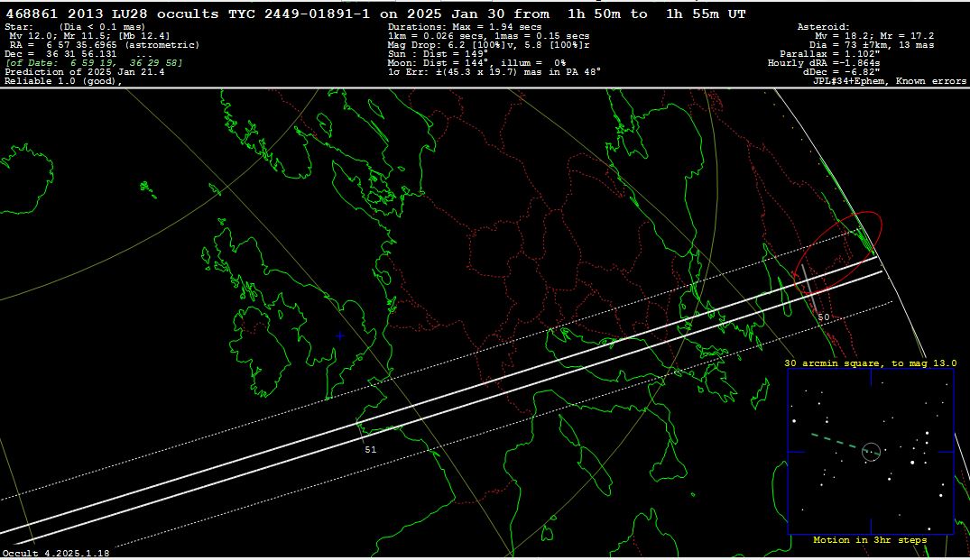The width and height of the screenshot is (970, 560).
Task: Click the Occult 4.2025.1.18 version text
Action: tap(56, 553)
